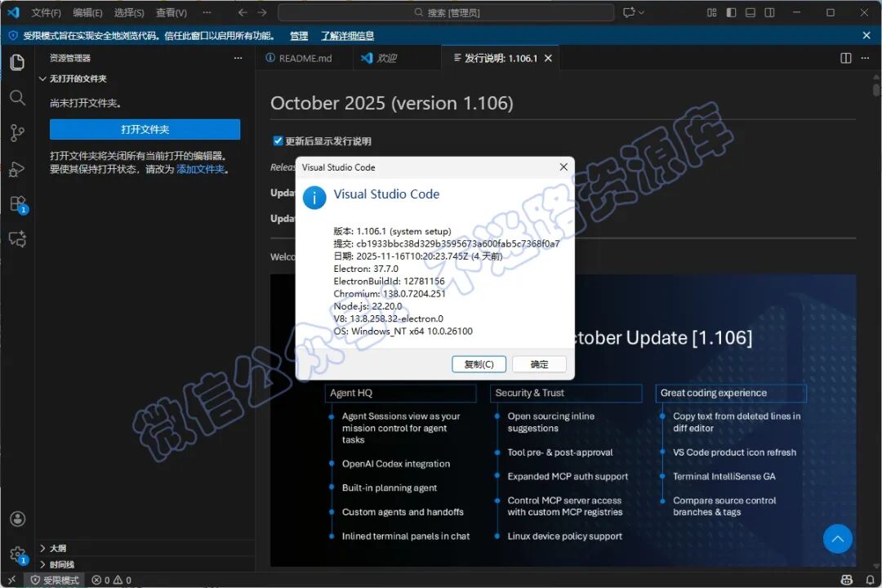Click Manage link in restricted mode banner
This screenshot has width=882, height=588.
[299, 36]
